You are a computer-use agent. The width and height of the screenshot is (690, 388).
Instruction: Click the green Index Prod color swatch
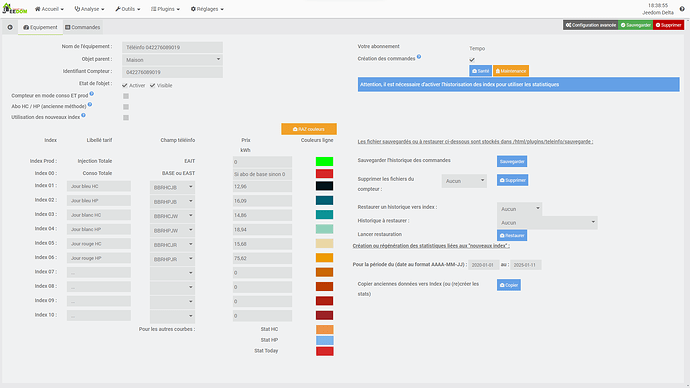click(324, 161)
